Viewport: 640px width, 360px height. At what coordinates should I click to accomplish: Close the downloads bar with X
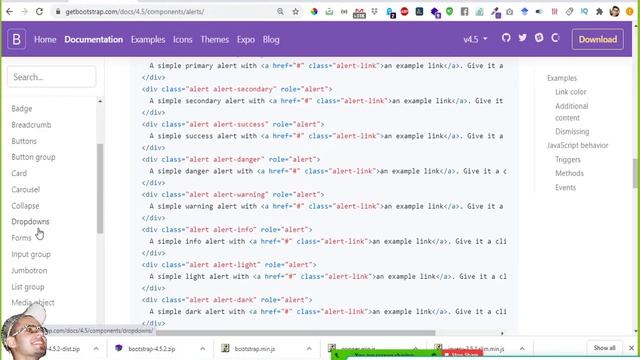pos(631,348)
